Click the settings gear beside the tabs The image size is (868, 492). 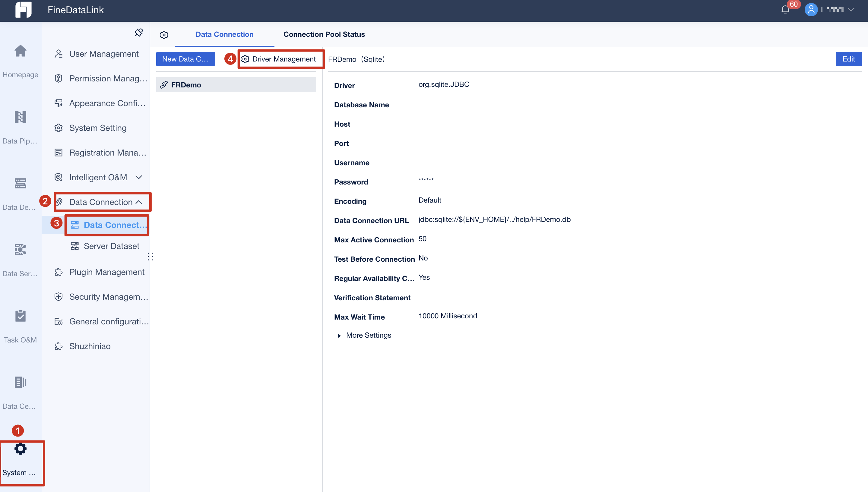(x=164, y=35)
